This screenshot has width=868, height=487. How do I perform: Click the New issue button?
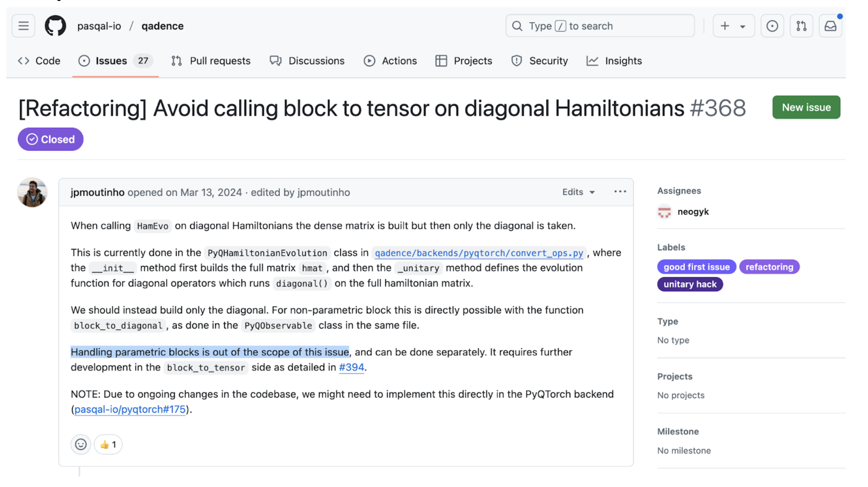coord(806,107)
